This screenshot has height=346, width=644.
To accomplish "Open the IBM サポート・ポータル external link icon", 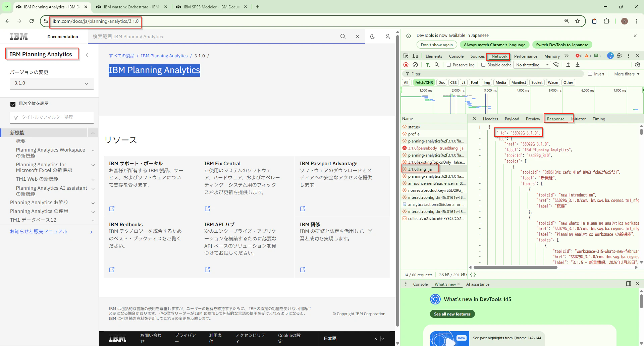I will [x=112, y=209].
